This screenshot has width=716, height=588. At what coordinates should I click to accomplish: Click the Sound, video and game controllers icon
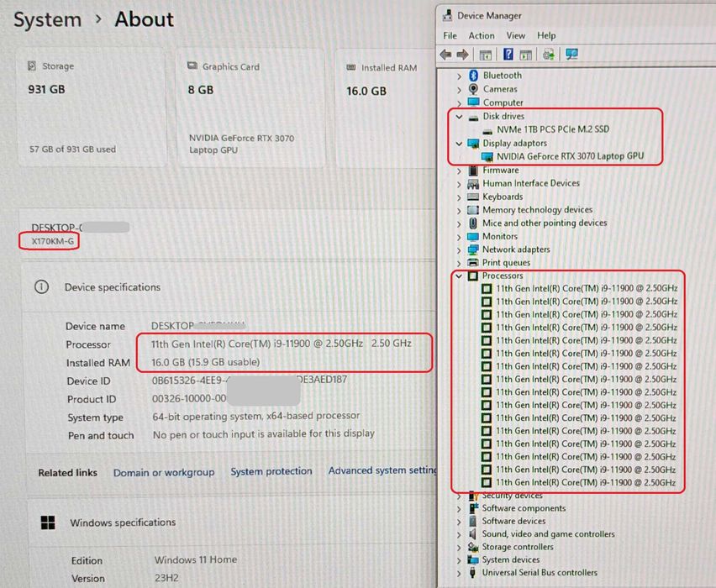click(472, 533)
